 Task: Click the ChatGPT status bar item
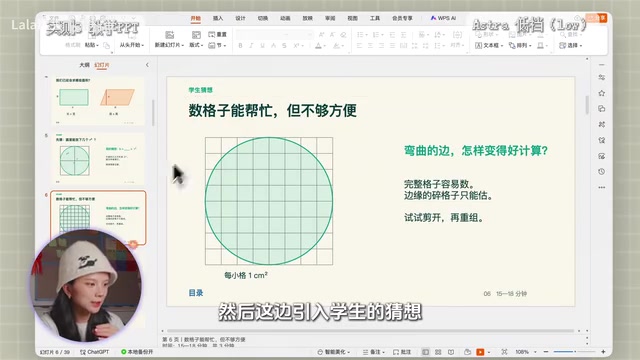[x=95, y=352]
